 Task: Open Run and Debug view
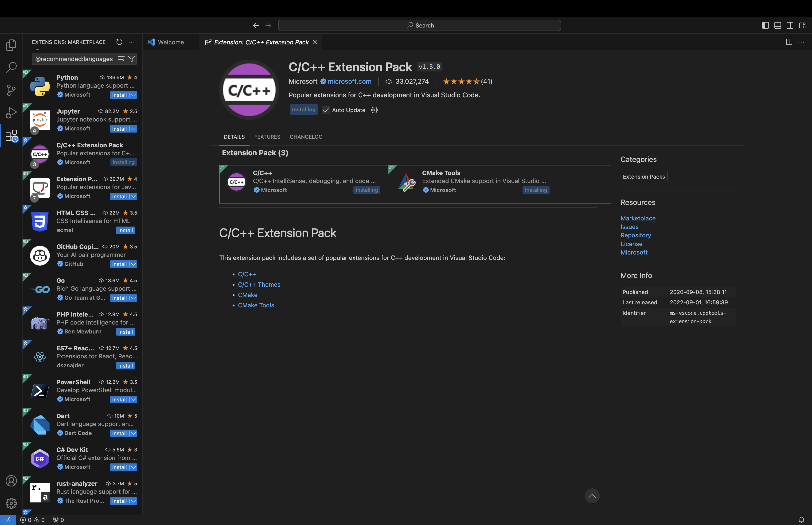(x=11, y=113)
